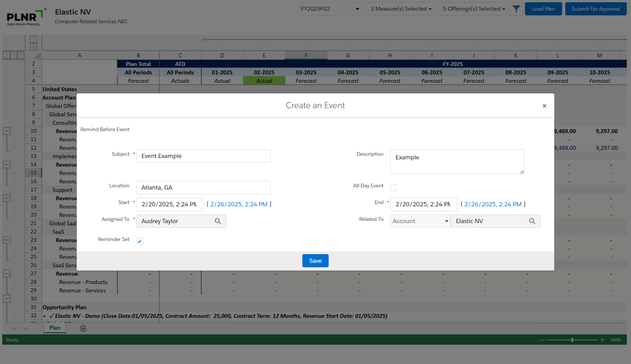Click the zoom in plus icon
Image resolution: width=631 pixels, height=364 pixels.
coord(602,340)
